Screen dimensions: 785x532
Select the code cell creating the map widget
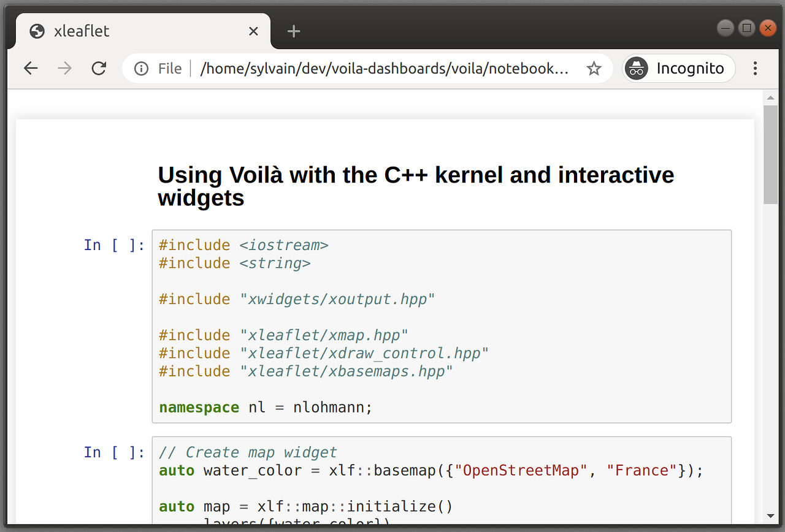coord(441,484)
